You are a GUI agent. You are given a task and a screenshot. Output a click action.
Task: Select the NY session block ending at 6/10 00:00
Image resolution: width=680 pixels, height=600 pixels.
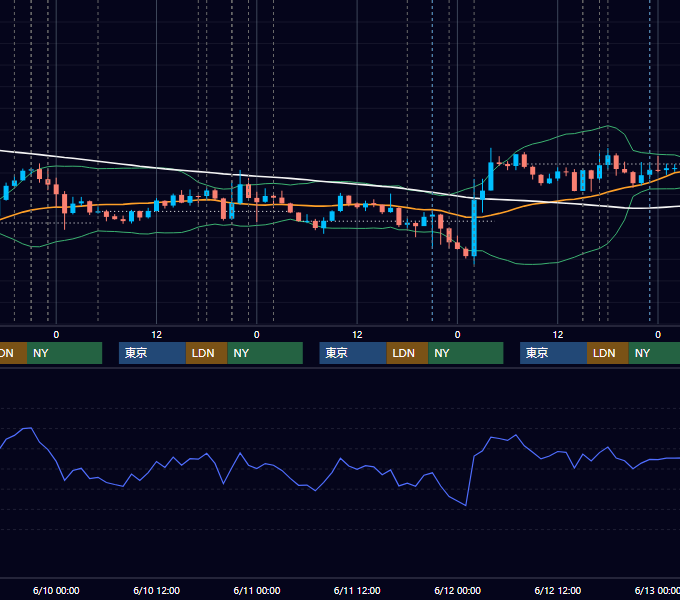coord(64,353)
